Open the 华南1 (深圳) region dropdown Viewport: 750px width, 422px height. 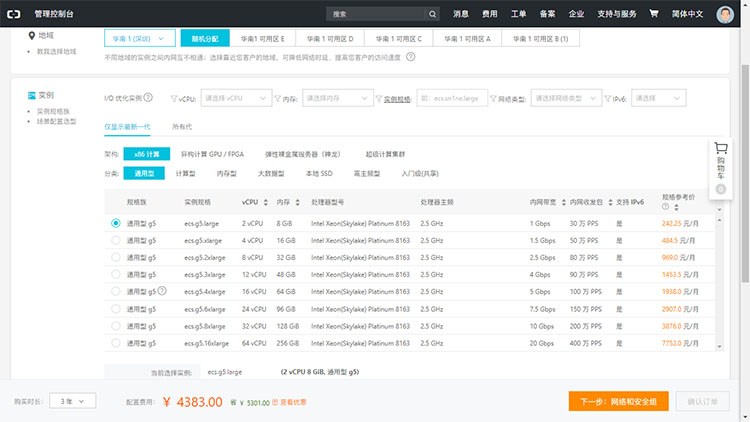140,38
